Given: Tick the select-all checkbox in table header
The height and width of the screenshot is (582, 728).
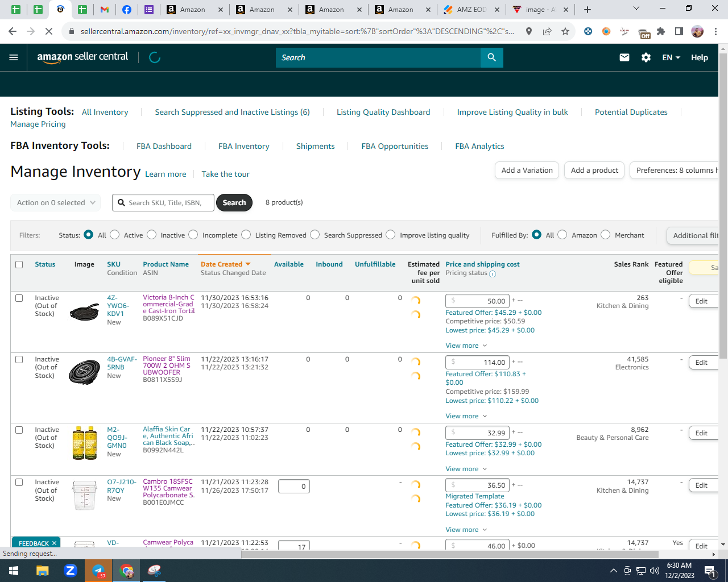Looking at the screenshot, I should click(19, 264).
